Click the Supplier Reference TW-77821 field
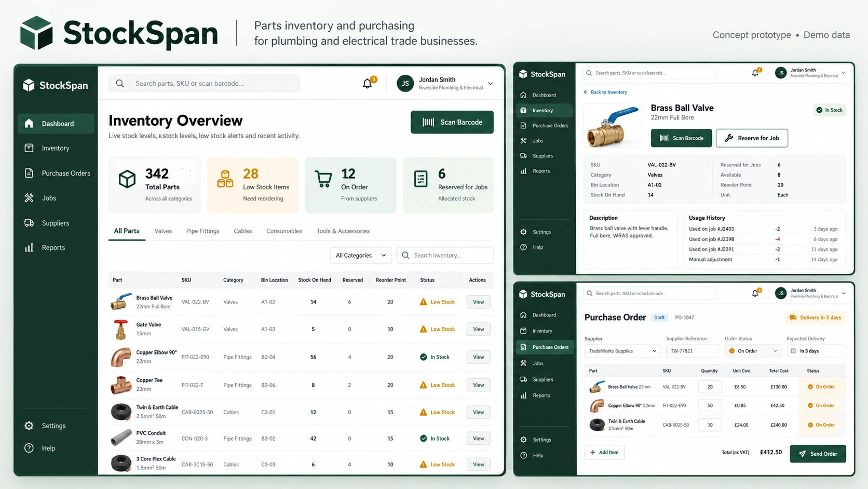 (x=692, y=351)
